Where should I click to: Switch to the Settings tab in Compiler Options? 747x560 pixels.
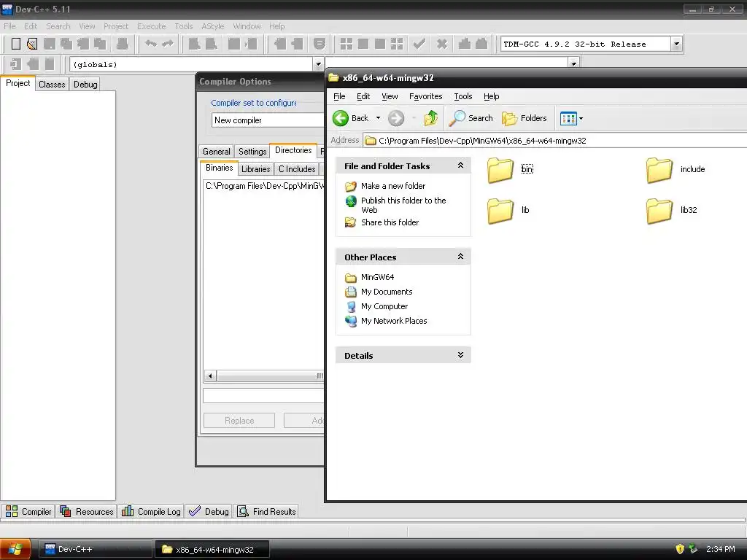coord(252,152)
